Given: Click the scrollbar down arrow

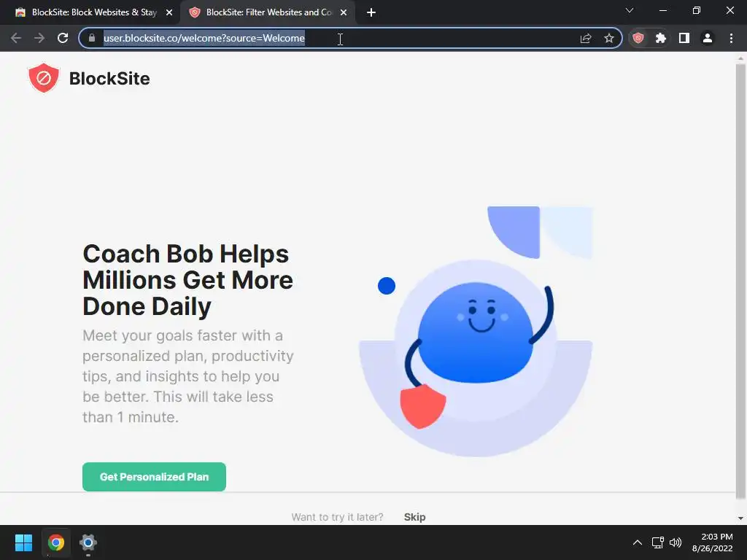Looking at the screenshot, I should click(x=740, y=518).
